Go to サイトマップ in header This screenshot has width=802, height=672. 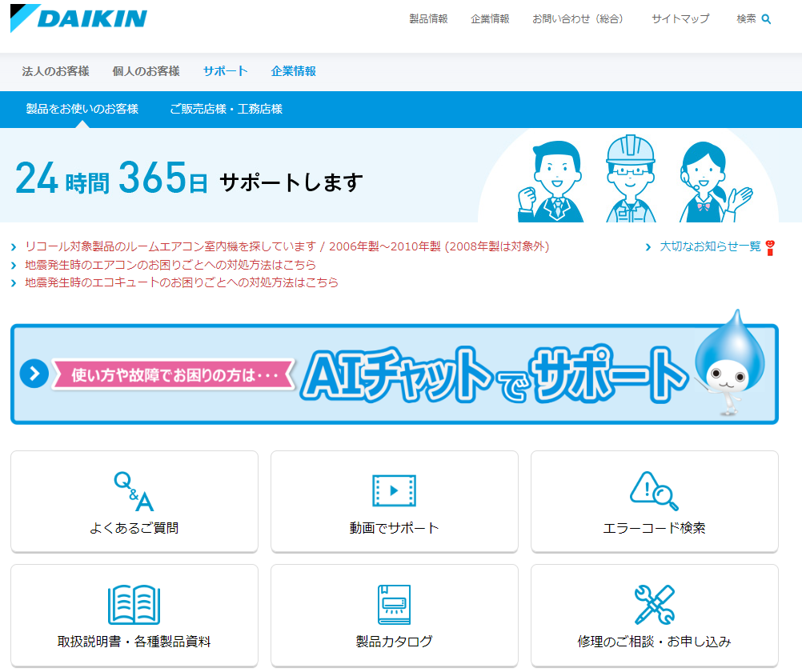(680, 18)
